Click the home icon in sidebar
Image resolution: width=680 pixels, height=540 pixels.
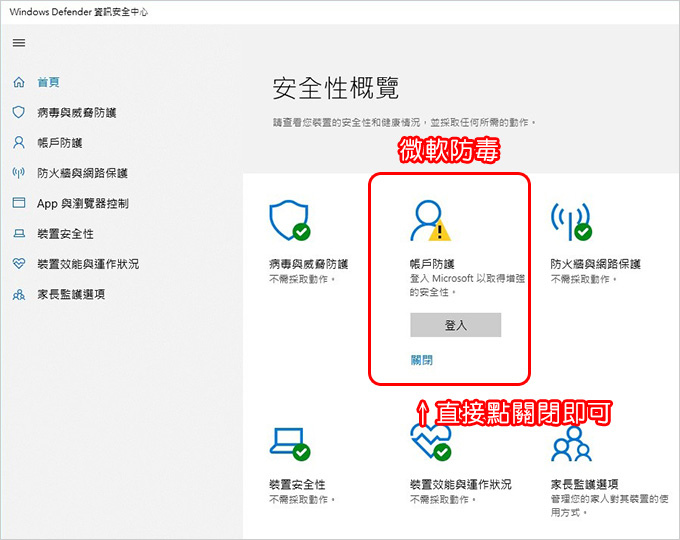19,82
